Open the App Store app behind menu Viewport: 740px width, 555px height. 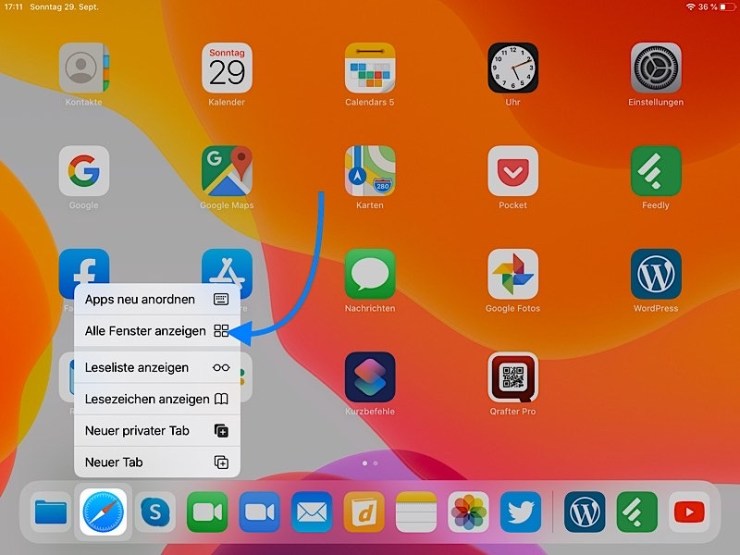pyautogui.click(x=227, y=266)
